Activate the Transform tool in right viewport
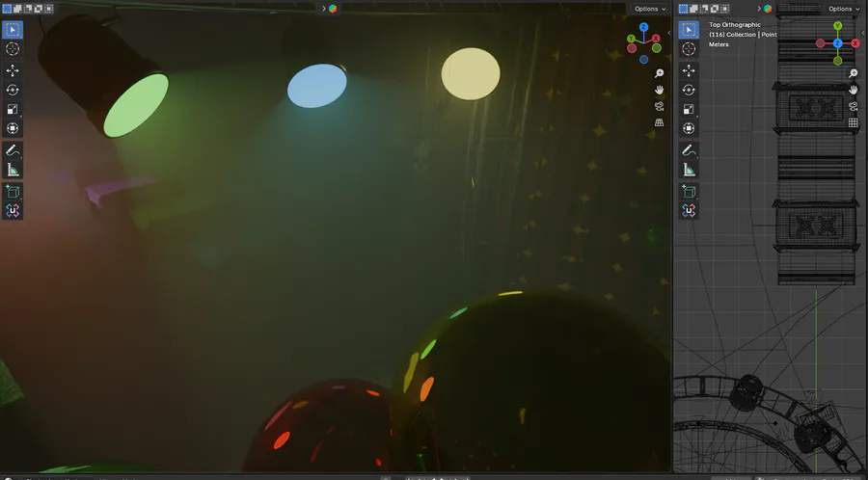 point(689,128)
